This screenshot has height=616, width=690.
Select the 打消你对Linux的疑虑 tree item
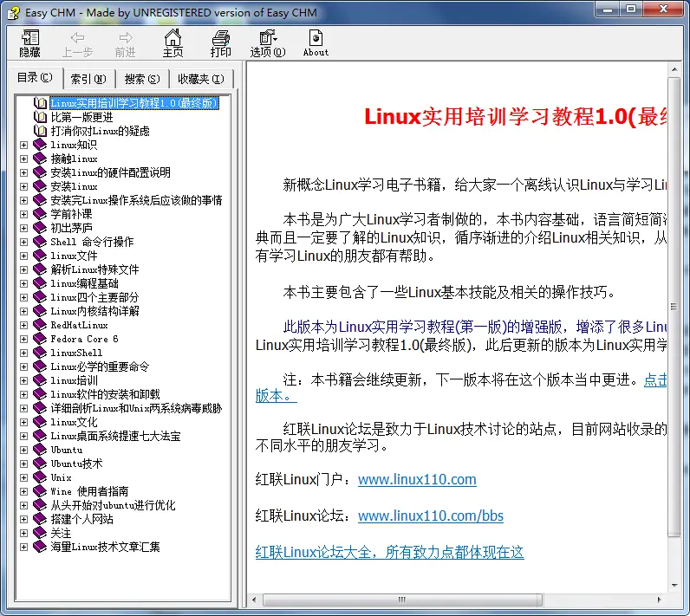100,131
